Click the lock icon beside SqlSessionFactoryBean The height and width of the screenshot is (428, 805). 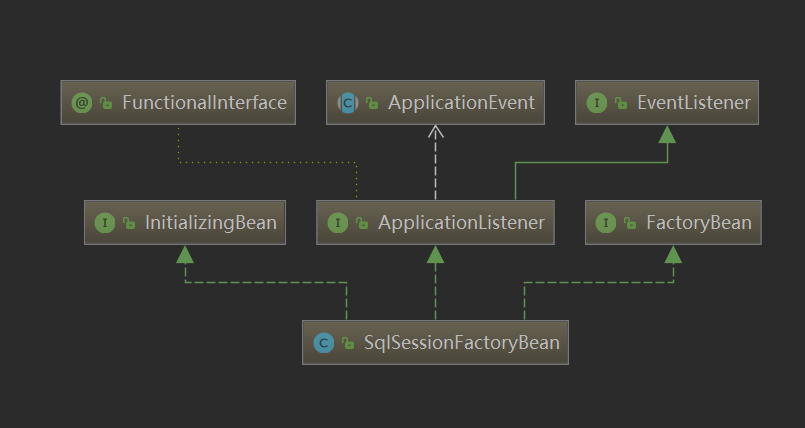[348, 343]
